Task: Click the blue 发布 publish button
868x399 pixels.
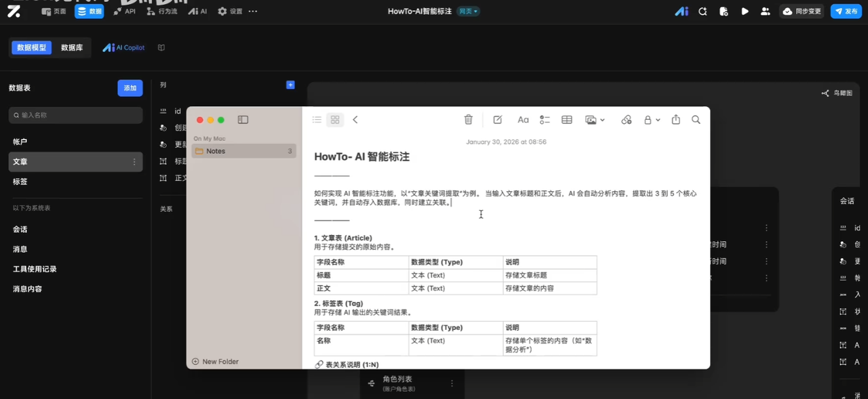Action: click(x=846, y=12)
